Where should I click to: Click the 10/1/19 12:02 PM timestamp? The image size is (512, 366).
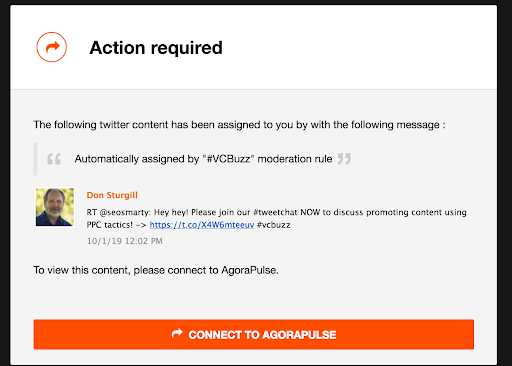tap(125, 241)
